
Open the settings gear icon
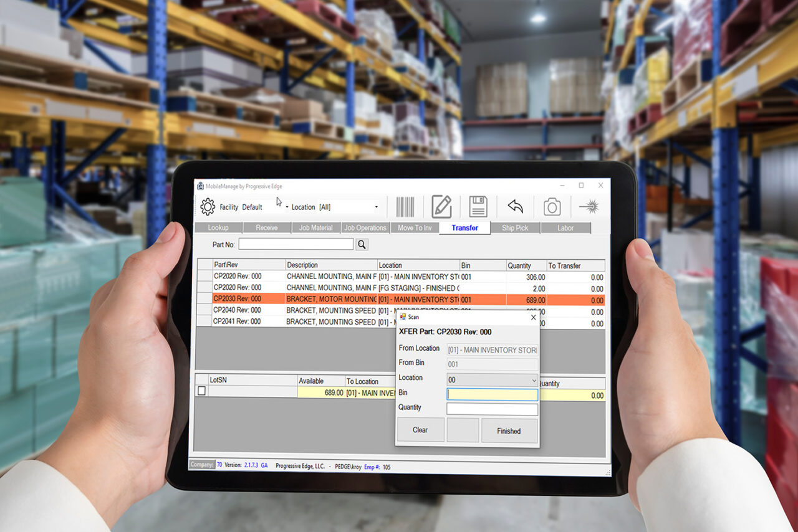[208, 207]
